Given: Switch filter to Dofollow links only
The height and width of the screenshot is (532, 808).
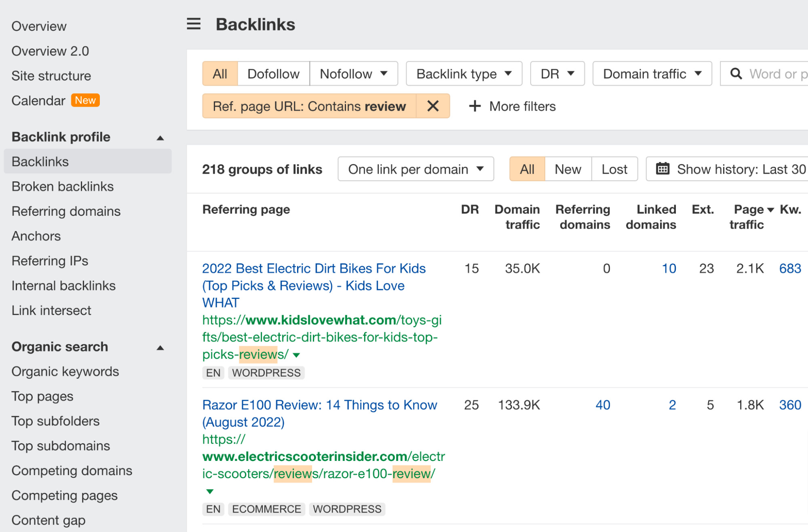Looking at the screenshot, I should 273,74.
